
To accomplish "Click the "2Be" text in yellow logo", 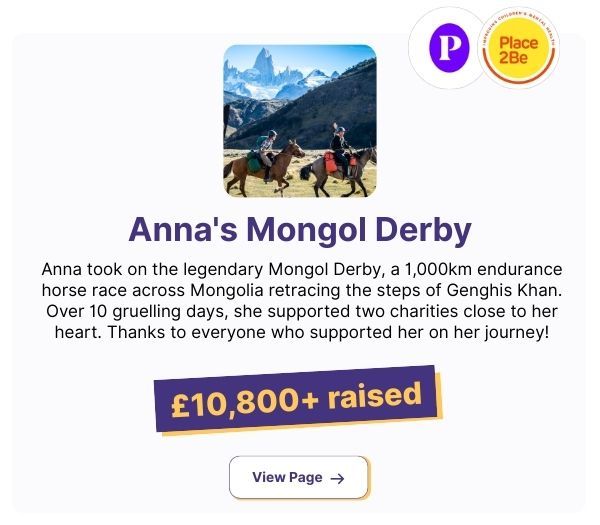I will 518,60.
